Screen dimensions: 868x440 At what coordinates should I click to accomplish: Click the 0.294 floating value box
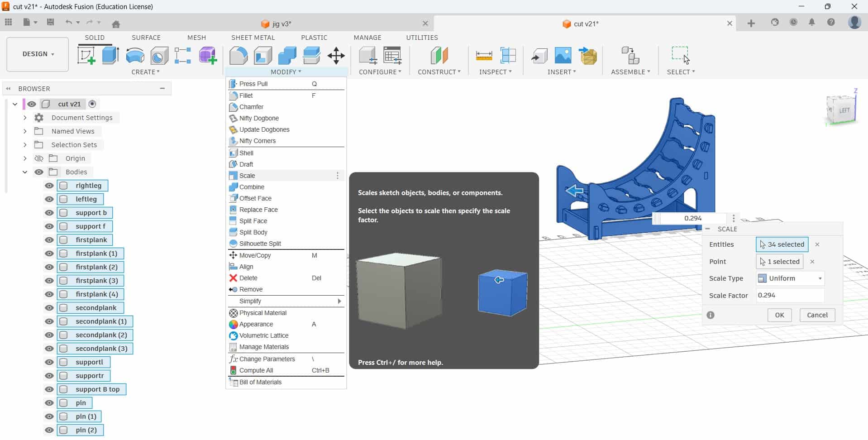[692, 218]
